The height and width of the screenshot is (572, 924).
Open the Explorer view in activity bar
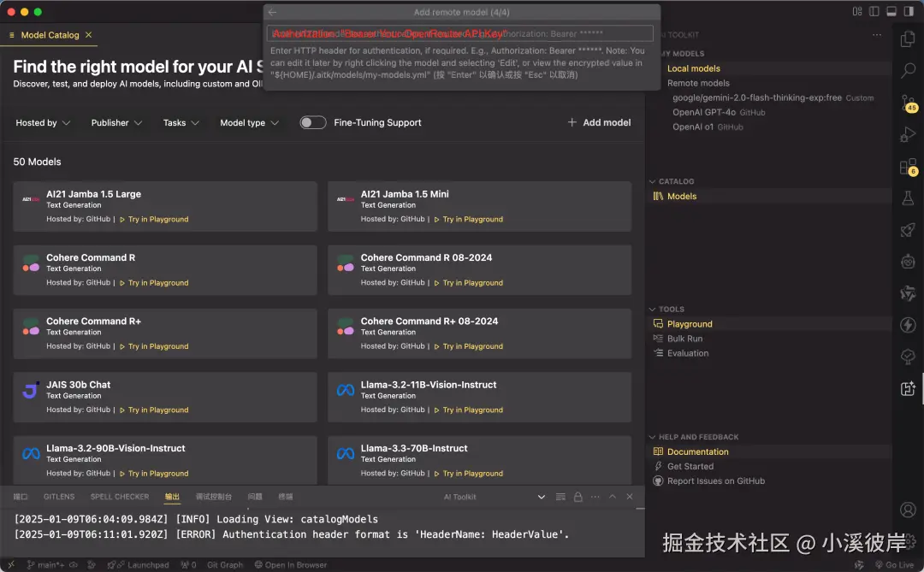coord(908,38)
